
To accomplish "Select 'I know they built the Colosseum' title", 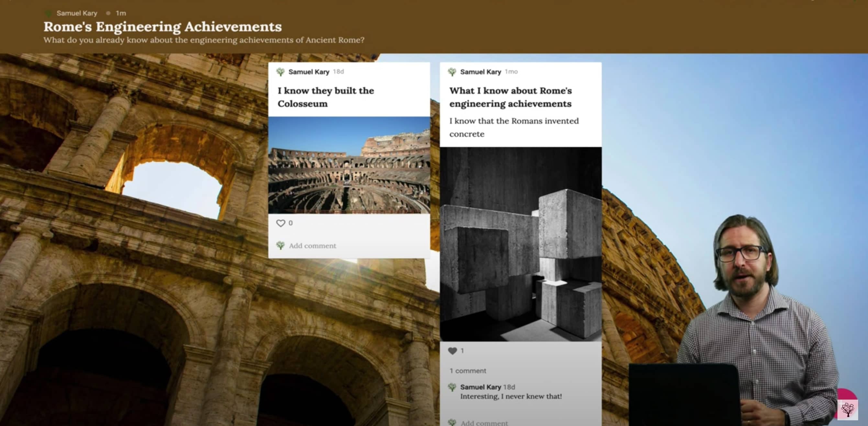I will tap(326, 97).
